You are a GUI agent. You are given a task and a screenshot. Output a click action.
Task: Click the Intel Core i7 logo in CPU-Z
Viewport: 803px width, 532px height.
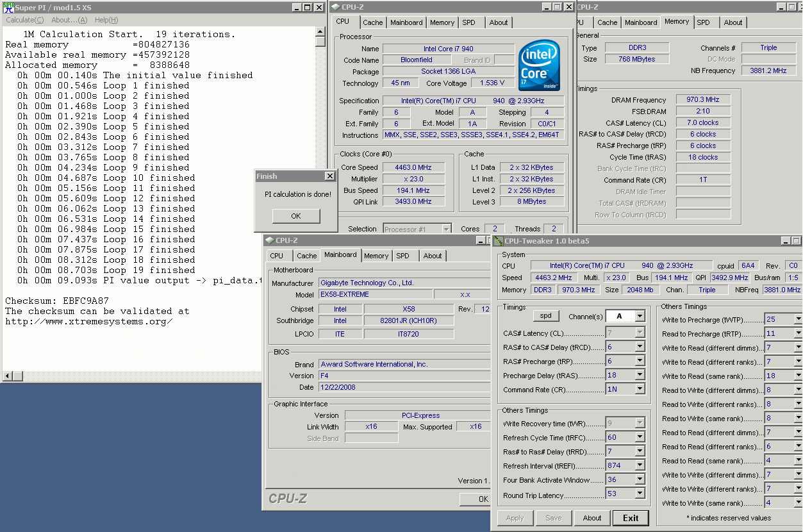(539, 65)
